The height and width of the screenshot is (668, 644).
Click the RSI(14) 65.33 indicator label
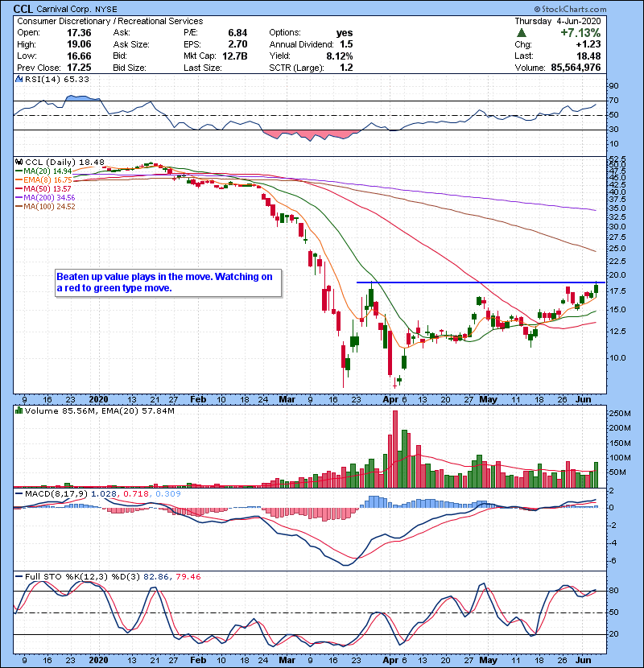pos(56,79)
